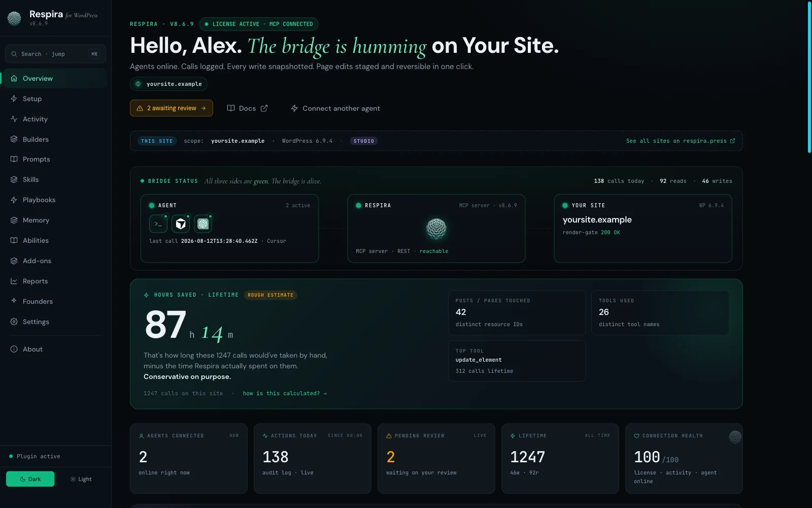The width and height of the screenshot is (812, 508).
Task: Click the reachable status text
Action: coord(434,251)
